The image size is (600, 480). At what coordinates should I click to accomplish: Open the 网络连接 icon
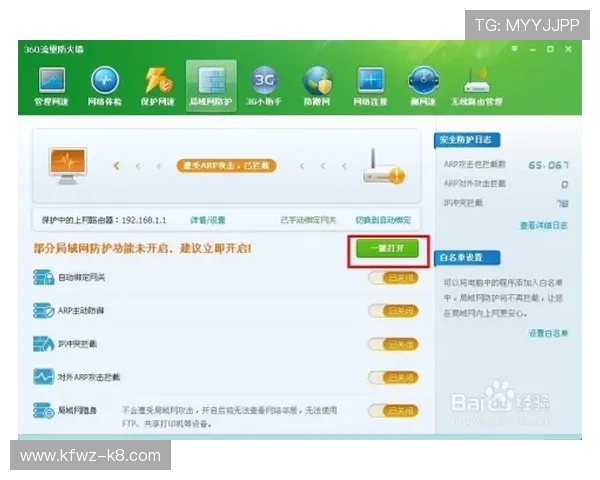click(370, 86)
